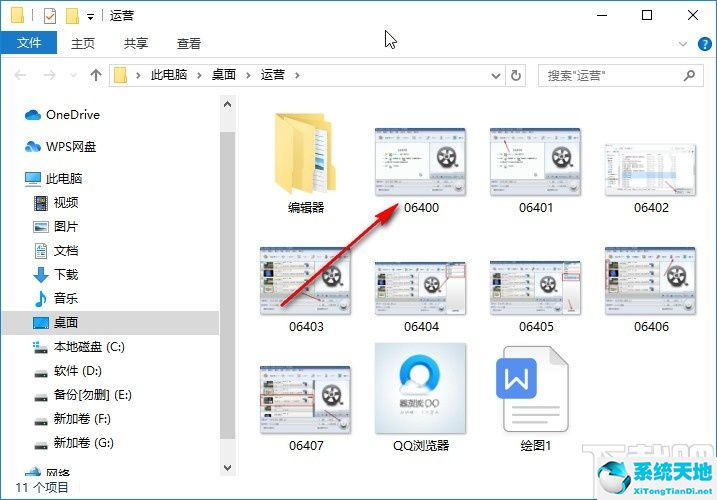Viewport: 717px width, 500px height.
Task: Switch to the 查看 ribbon tab
Action: (189, 43)
